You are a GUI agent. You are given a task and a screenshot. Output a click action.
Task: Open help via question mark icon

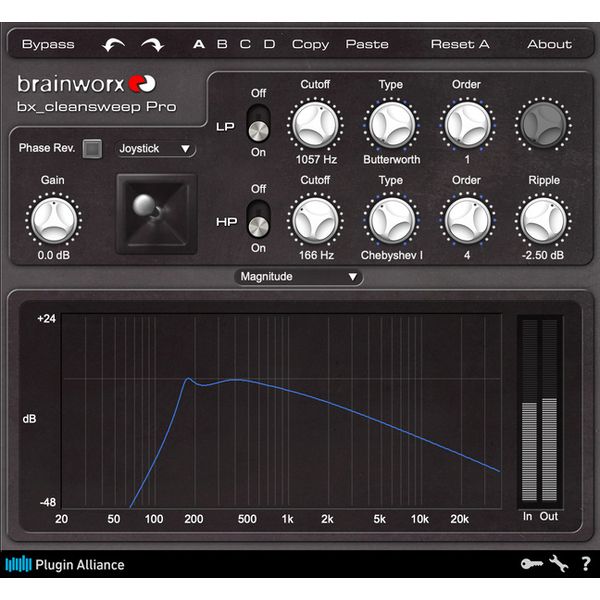click(x=585, y=564)
